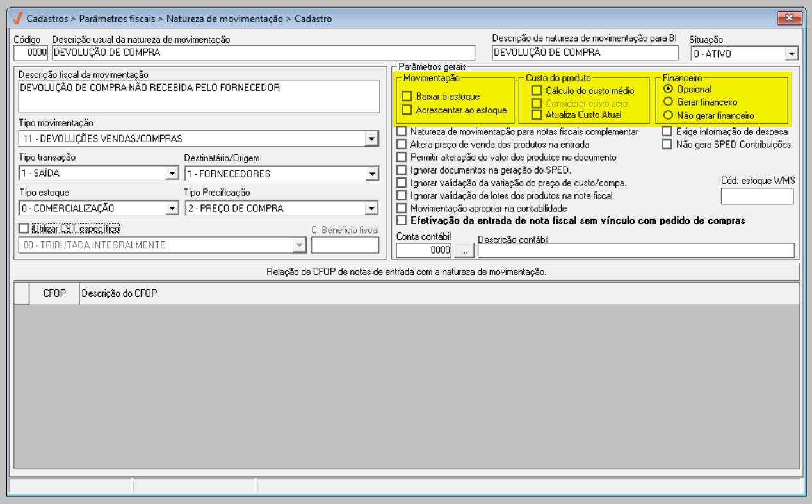Close the Cadastro window

[790, 18]
